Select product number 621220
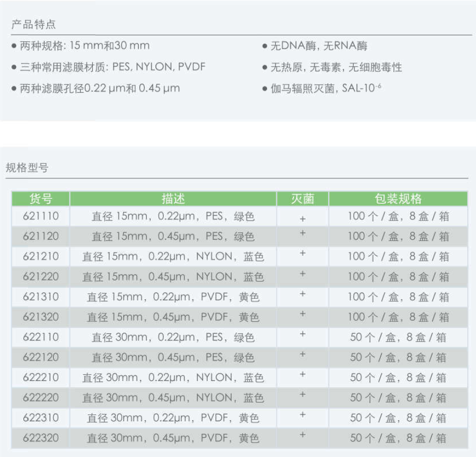Screen dimensions: 476x457 pyautogui.click(x=41, y=277)
